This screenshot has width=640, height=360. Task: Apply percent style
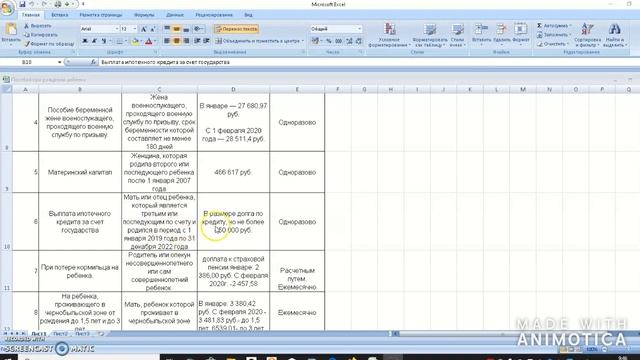coord(329,41)
